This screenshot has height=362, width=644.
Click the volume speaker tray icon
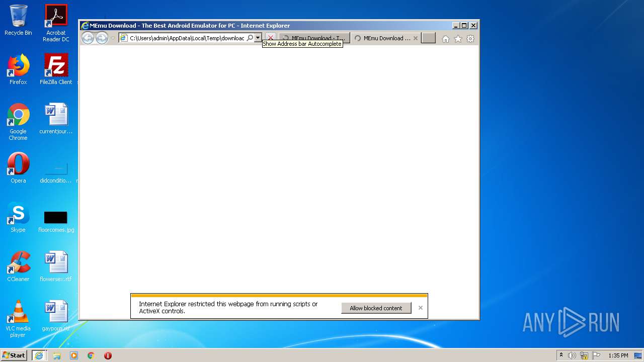pyautogui.click(x=572, y=355)
